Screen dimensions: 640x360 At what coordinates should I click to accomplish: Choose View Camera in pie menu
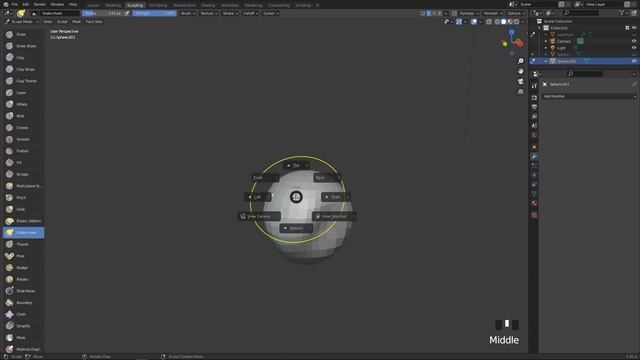tap(259, 216)
